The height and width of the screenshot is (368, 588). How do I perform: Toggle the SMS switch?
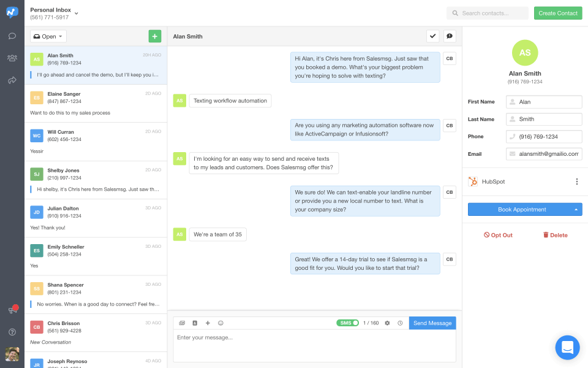click(348, 323)
